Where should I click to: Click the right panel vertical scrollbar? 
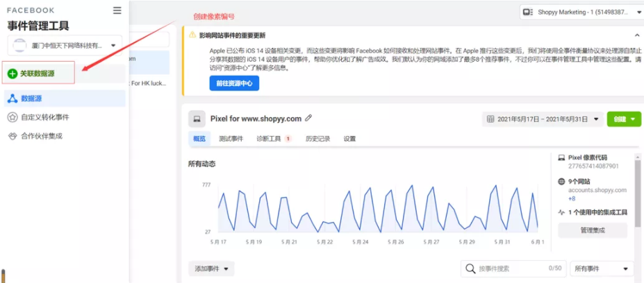638,193
